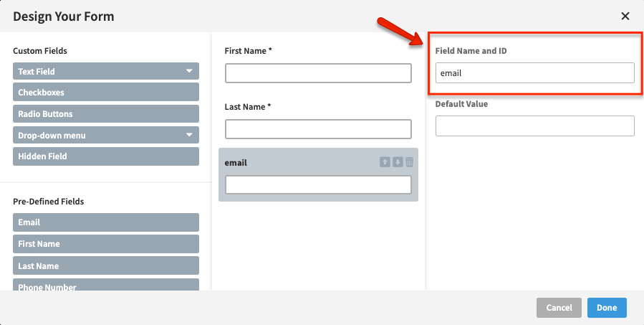Screen dimensions: 644x325
Task: Add a Radio Buttons custom field
Action: click(105, 114)
